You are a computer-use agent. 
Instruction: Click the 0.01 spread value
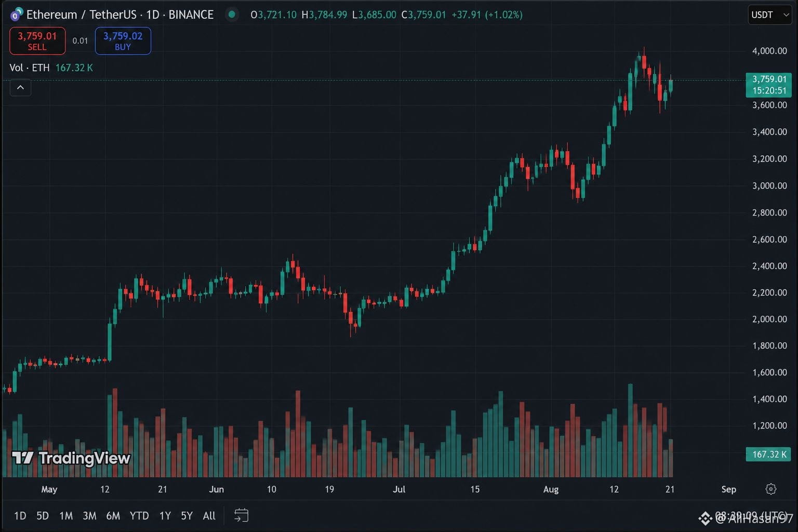click(x=80, y=41)
